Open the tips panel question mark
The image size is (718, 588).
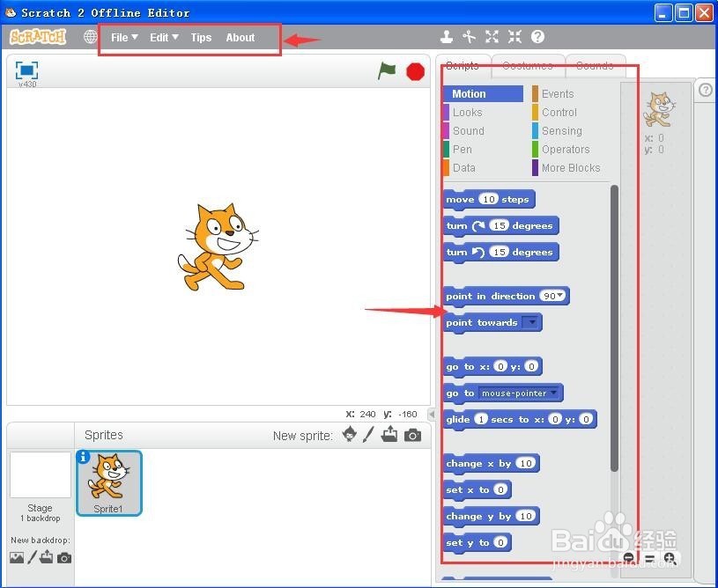point(706,90)
